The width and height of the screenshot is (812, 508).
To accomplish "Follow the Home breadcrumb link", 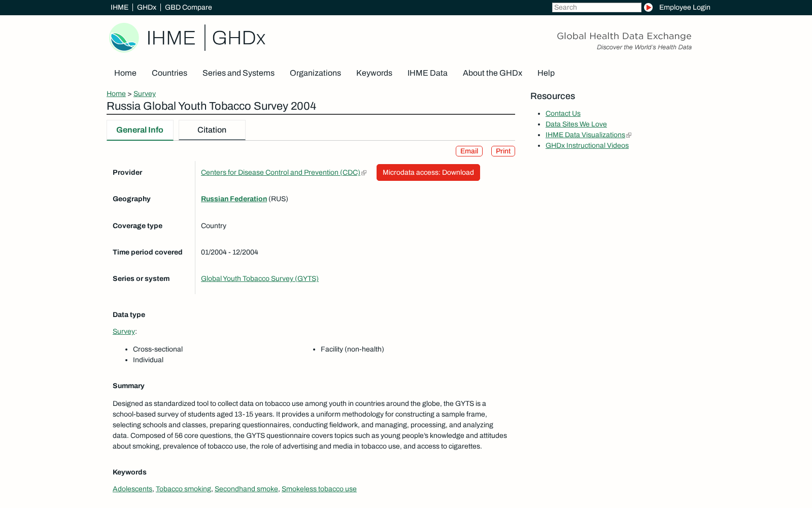I will click(x=116, y=94).
